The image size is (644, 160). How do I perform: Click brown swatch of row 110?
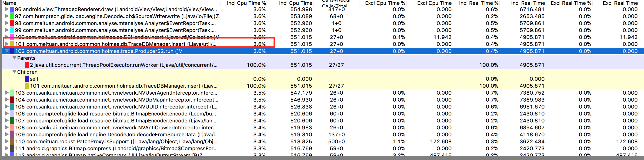pos(12,141)
